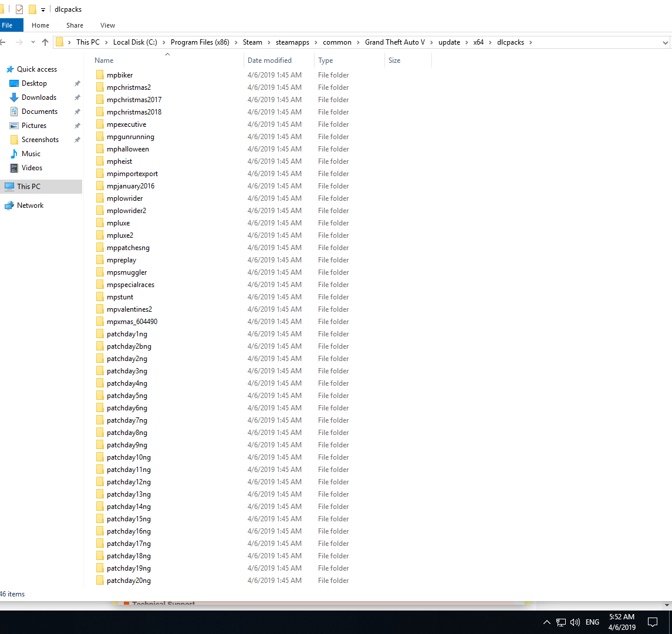
Task: Open the recent locations dropdown arrow
Action: [33, 42]
